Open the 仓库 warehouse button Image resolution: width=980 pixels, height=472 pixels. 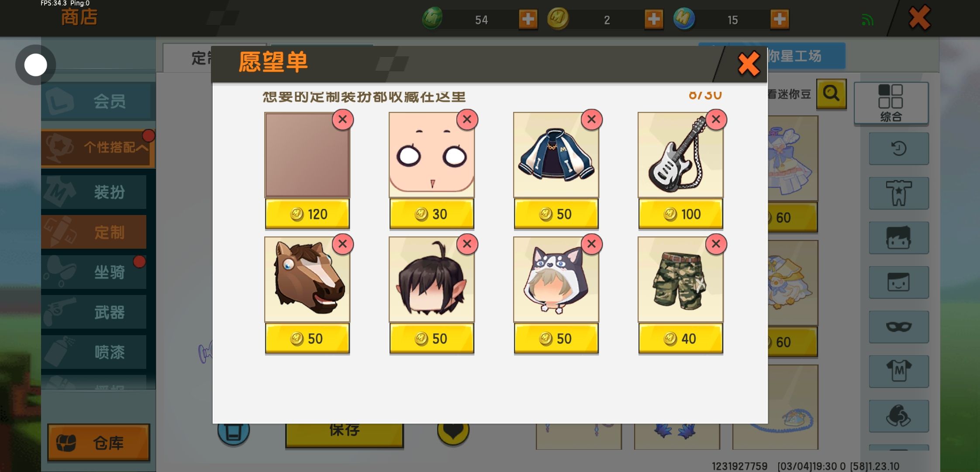click(x=99, y=443)
